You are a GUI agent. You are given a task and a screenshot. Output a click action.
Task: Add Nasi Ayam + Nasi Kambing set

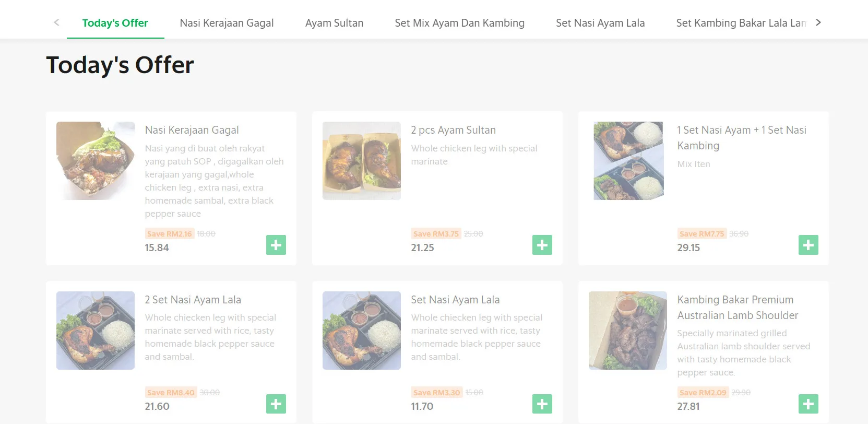808,245
